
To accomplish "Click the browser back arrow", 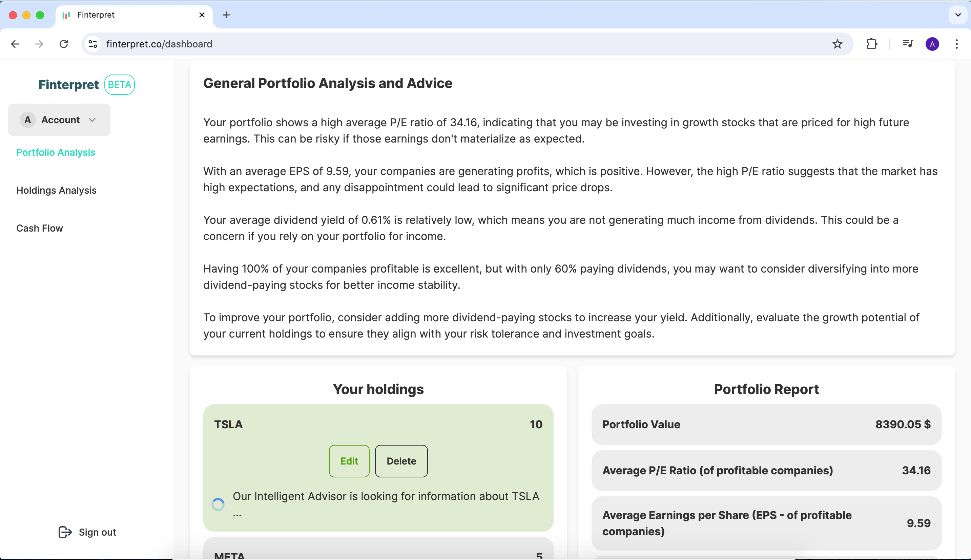I will tap(15, 44).
